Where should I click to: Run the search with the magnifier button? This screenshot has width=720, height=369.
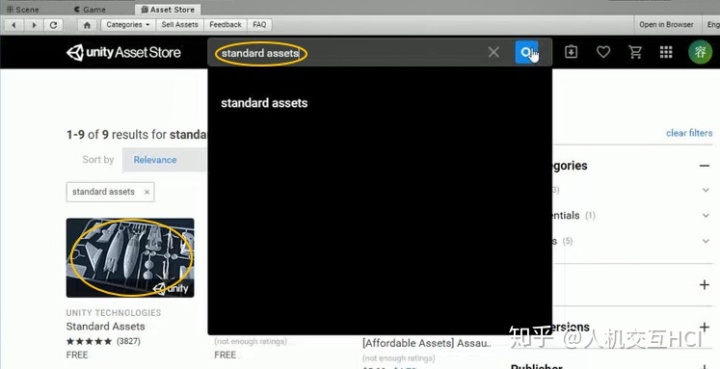(x=526, y=52)
